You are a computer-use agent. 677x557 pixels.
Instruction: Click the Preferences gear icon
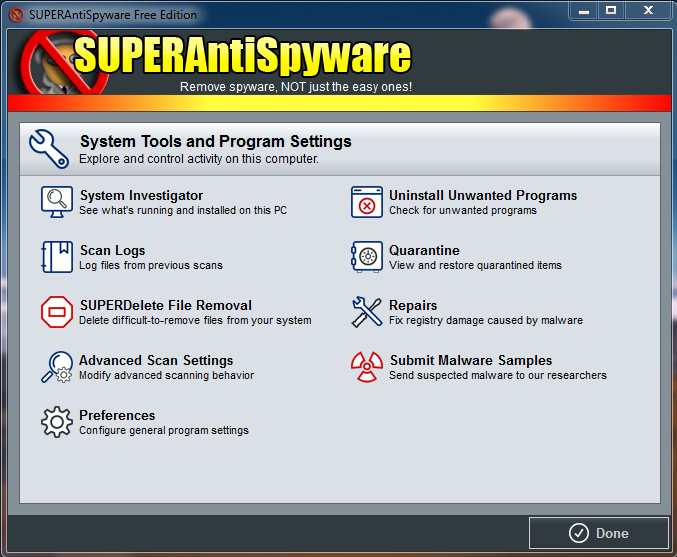(57, 422)
